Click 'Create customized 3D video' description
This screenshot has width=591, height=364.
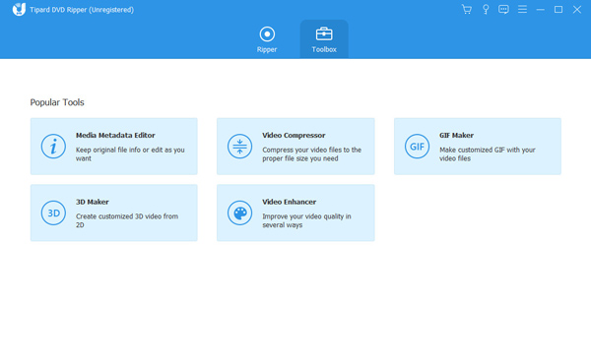point(127,220)
